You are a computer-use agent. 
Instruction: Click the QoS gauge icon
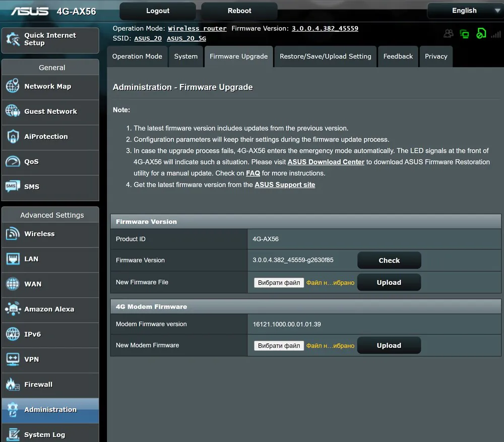tap(13, 161)
